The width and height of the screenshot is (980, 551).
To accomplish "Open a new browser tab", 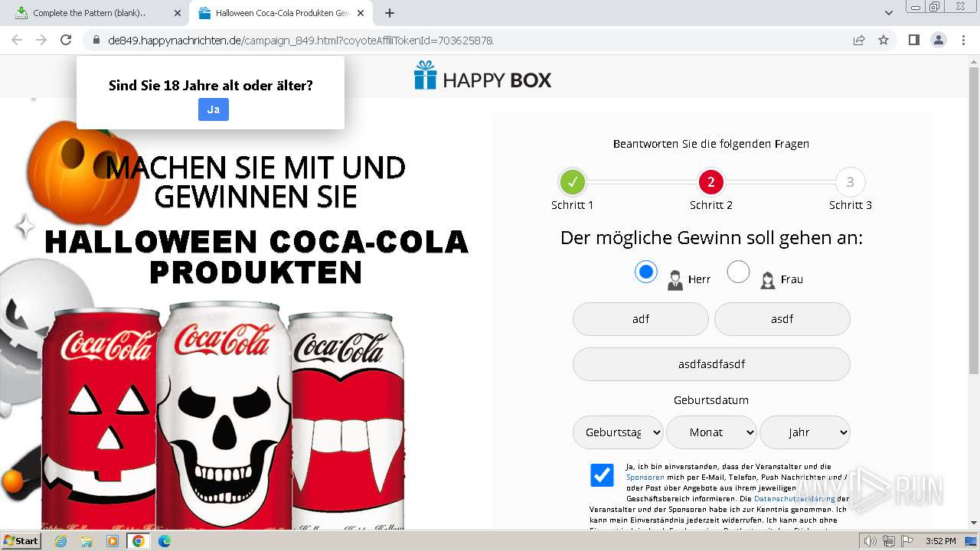I will pyautogui.click(x=390, y=13).
